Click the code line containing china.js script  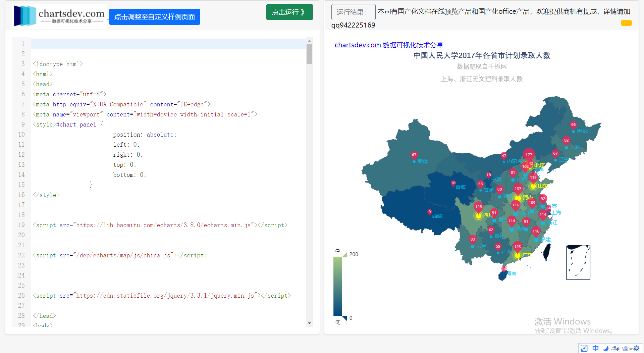(120, 255)
